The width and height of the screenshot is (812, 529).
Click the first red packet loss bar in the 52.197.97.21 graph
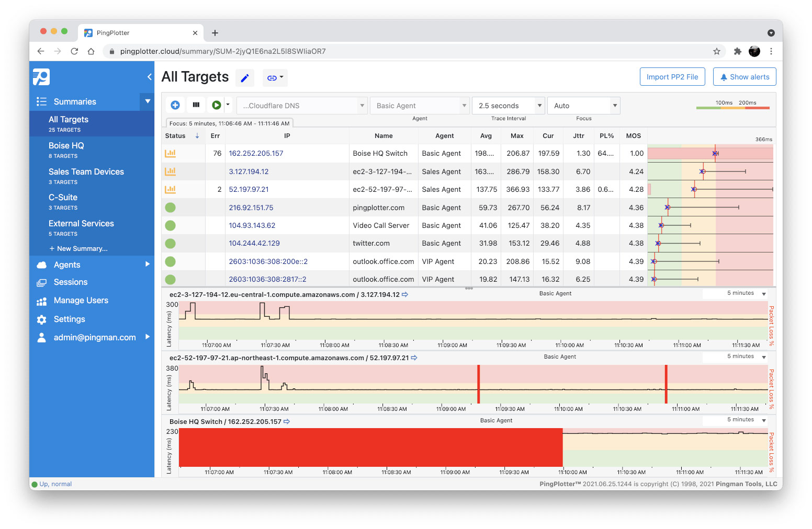coord(479,384)
